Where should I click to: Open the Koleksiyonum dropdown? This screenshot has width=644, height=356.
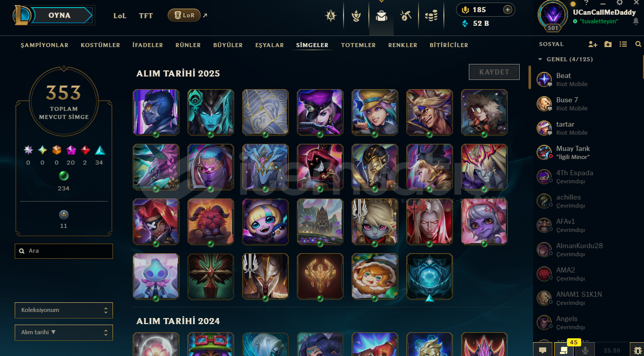pos(64,310)
